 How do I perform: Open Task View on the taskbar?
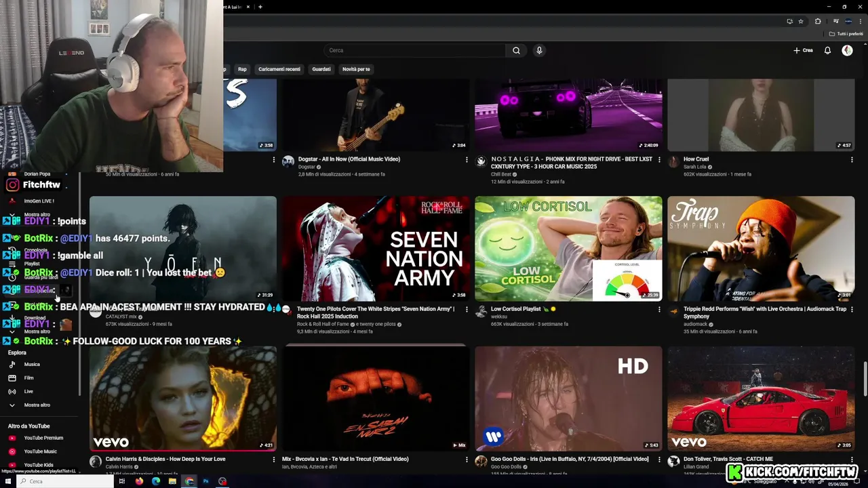coord(122,481)
